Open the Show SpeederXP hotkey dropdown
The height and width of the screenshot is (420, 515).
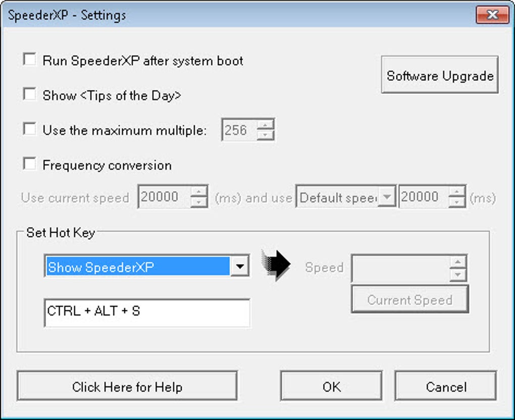240,267
